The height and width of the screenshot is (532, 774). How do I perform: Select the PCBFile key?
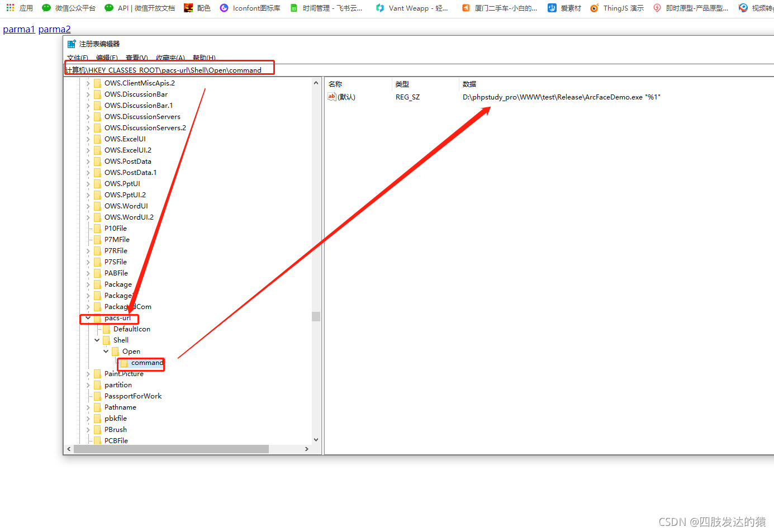116,441
